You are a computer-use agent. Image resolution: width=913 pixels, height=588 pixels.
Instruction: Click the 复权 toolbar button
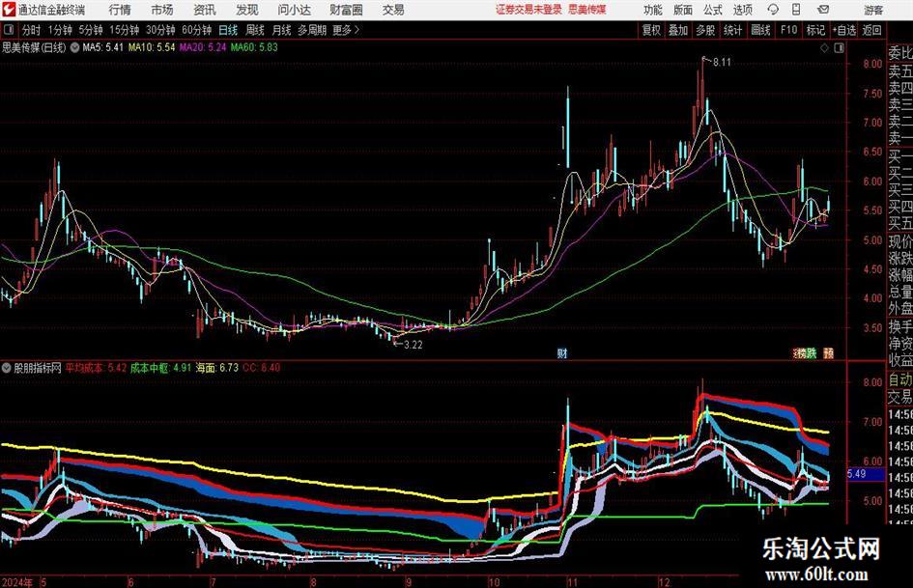tap(651, 30)
